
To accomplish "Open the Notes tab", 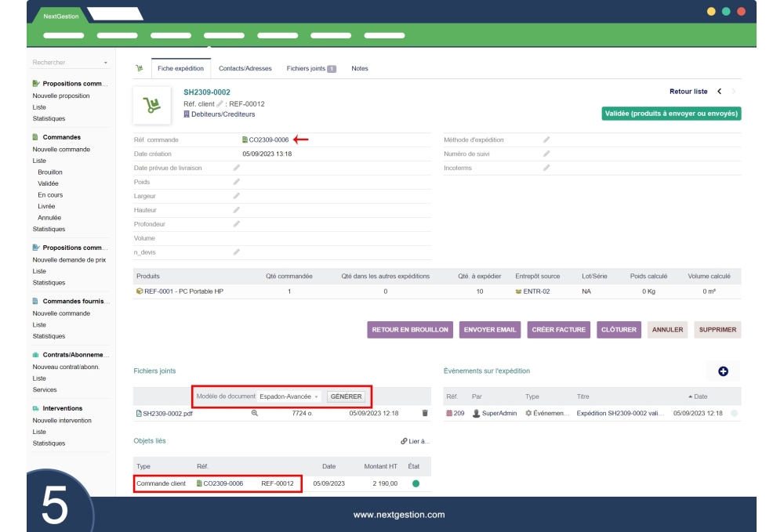I will coord(360,69).
